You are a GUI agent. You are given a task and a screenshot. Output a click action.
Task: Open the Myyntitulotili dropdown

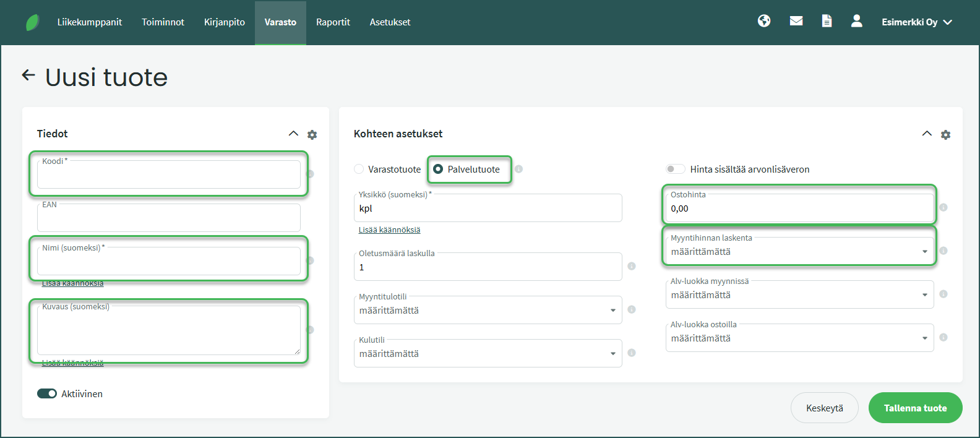click(488, 311)
